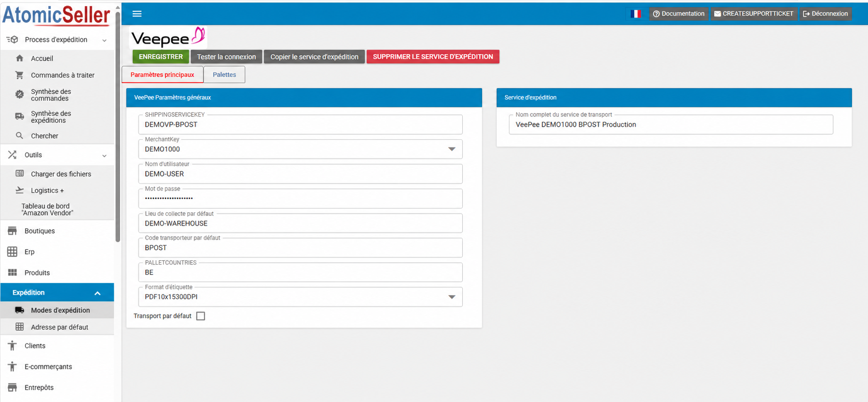868x402 pixels.
Task: Click the French flag language icon
Action: (x=636, y=14)
